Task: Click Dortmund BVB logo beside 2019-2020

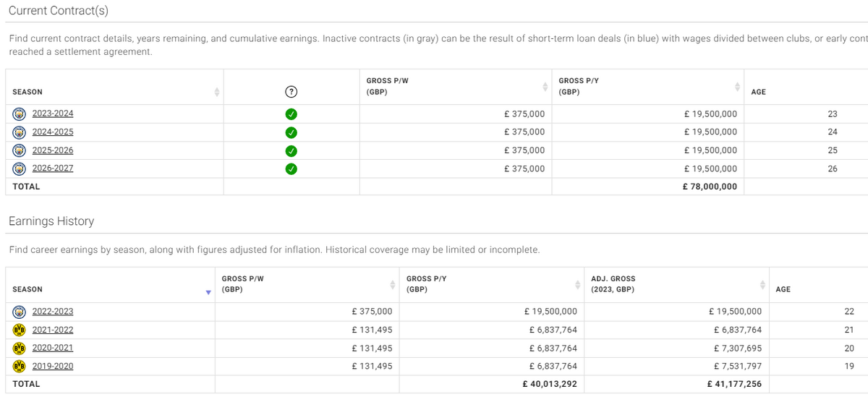Action: [20, 366]
